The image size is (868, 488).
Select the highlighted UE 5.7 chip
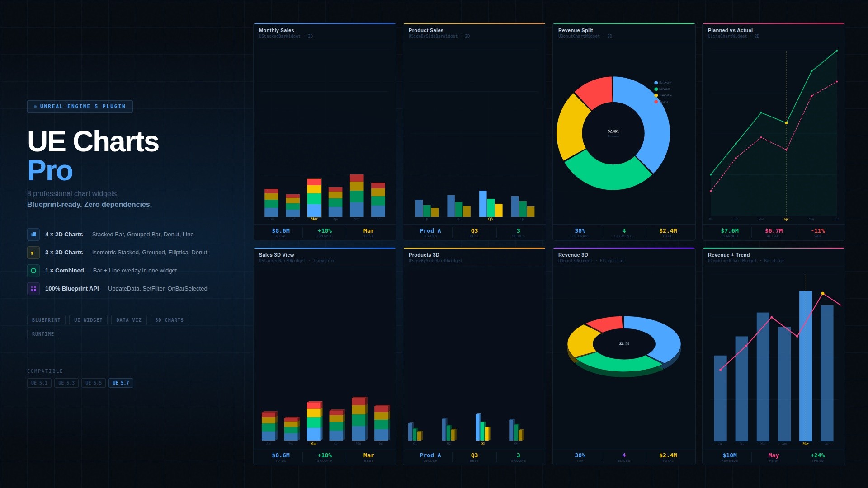click(121, 383)
